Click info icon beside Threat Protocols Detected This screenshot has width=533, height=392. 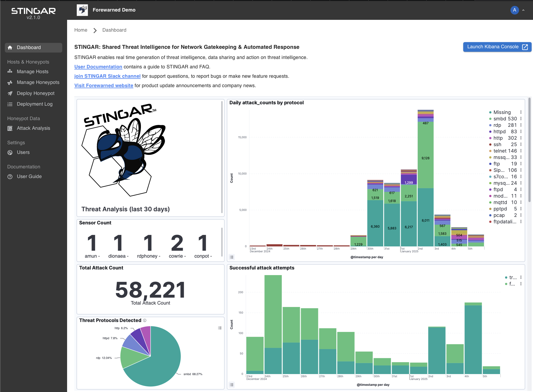(145, 320)
